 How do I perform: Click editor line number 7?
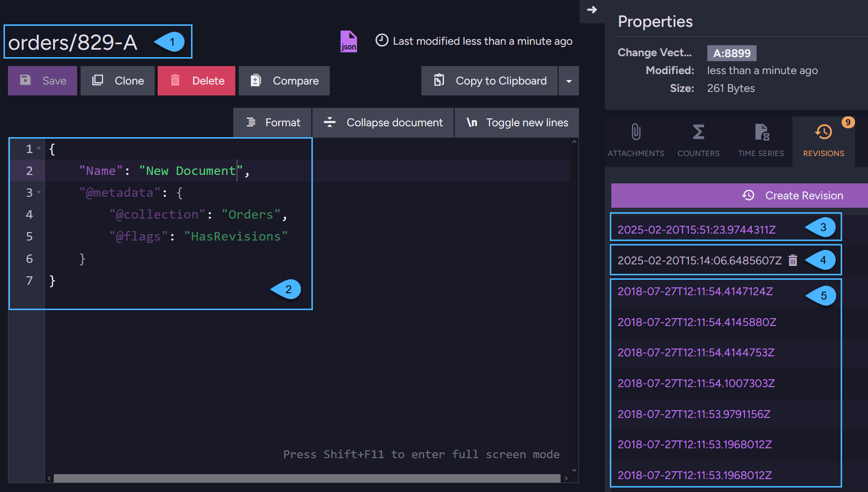click(x=29, y=280)
